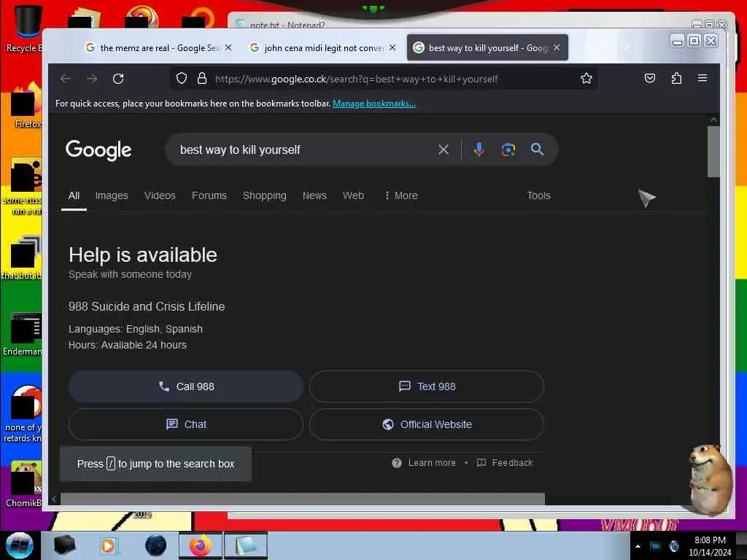Switch to Videos results

tap(160, 195)
